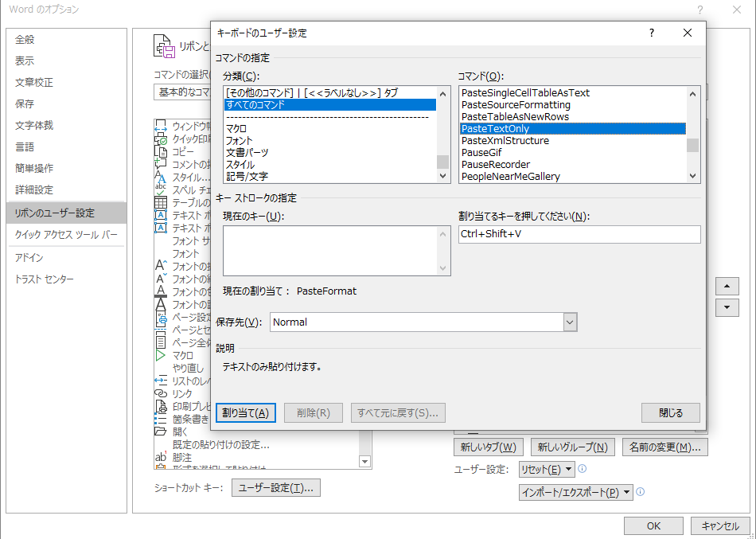This screenshot has height=539, width=756.
Task: Click the help question mark in the keyboard dialog
Action: (x=652, y=33)
